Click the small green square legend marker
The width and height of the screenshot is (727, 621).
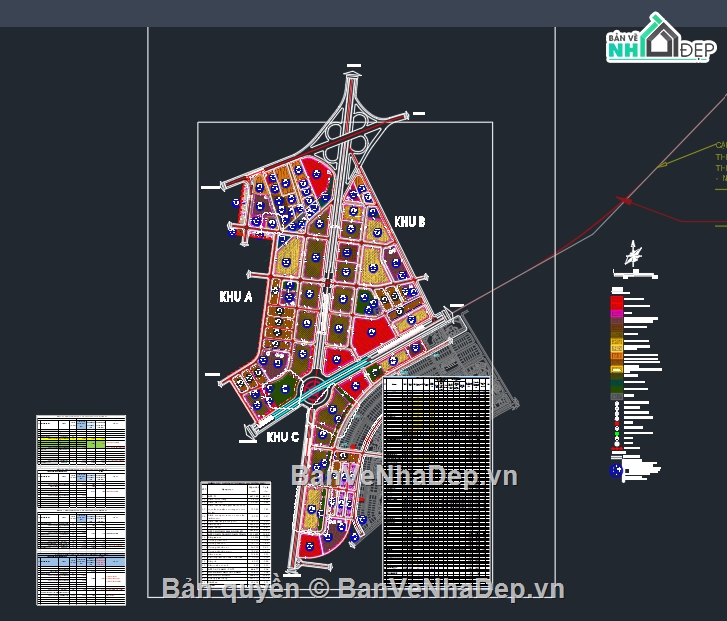coord(617,434)
